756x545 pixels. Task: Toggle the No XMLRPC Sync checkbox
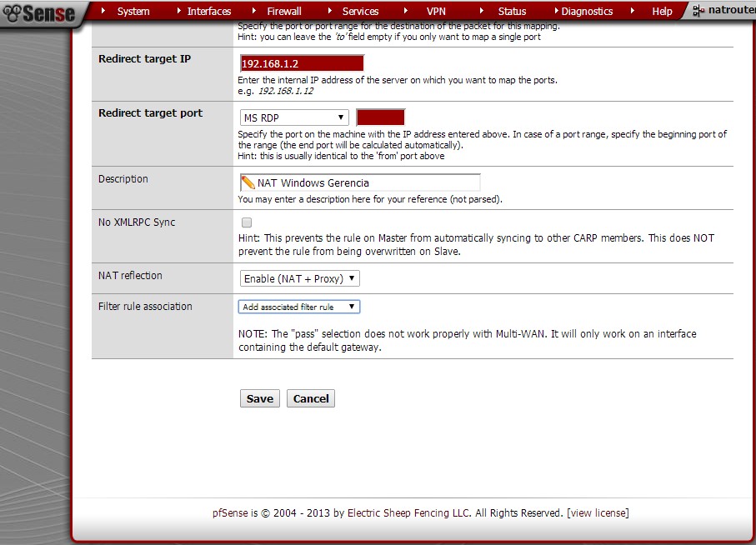247,223
